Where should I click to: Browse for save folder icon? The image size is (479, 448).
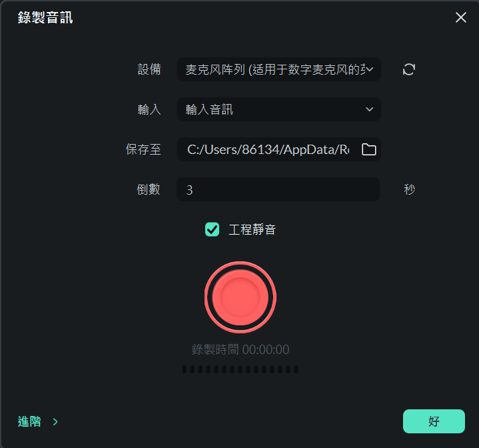tap(368, 149)
